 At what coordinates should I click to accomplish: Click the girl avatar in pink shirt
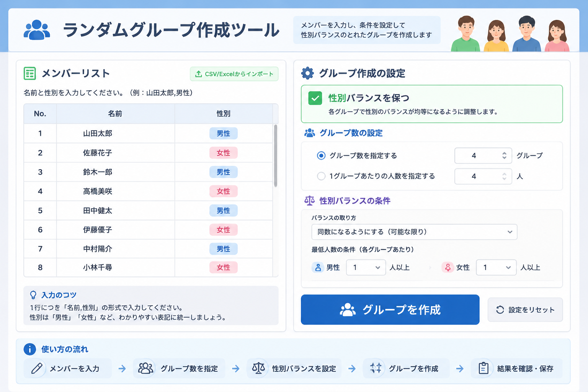tap(557, 36)
